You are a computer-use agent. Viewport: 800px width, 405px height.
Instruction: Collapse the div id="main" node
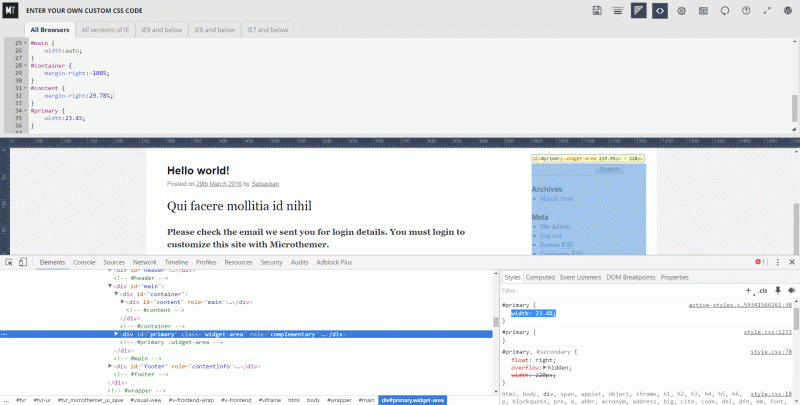pos(110,286)
